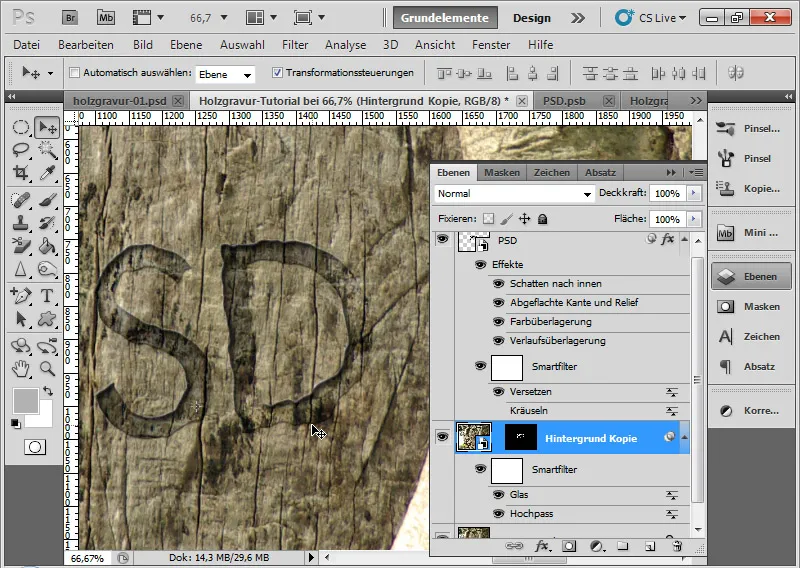Select the Pen tool
This screenshot has height=568, width=800.
point(20,295)
